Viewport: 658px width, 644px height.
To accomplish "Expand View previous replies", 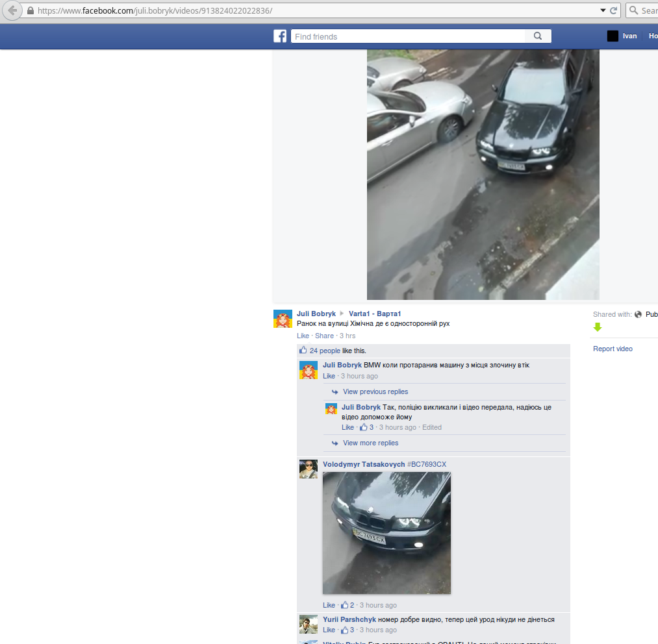I will [375, 391].
